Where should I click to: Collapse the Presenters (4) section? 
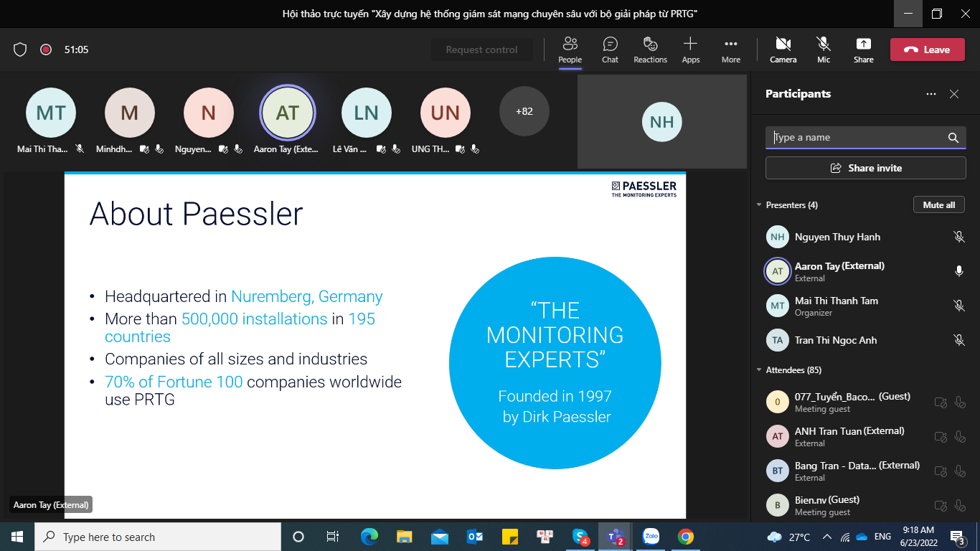(759, 205)
